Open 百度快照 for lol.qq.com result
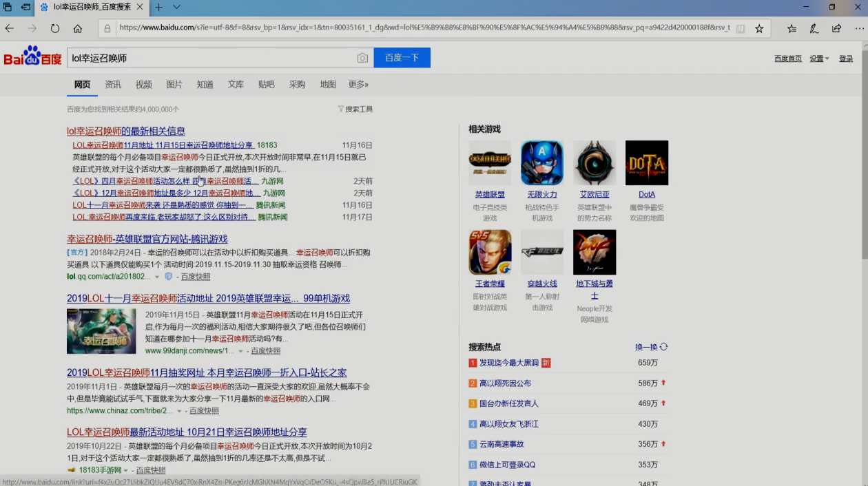The width and height of the screenshot is (868, 486). (196, 276)
